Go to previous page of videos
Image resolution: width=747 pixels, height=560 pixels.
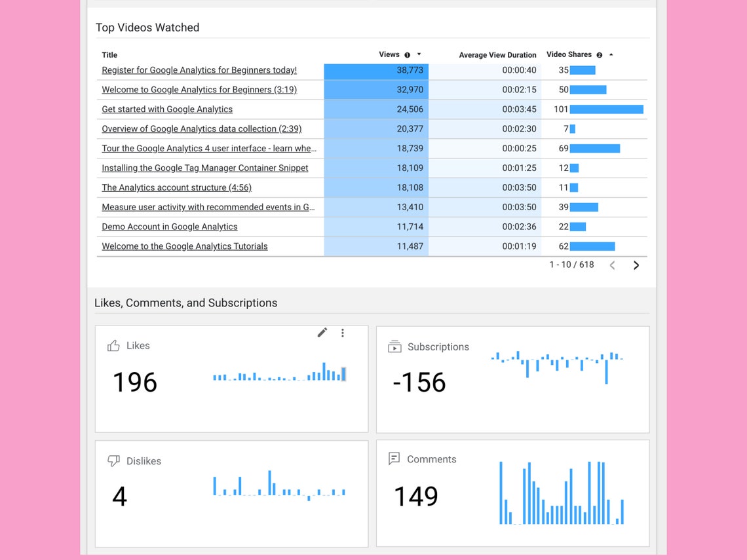pos(613,265)
